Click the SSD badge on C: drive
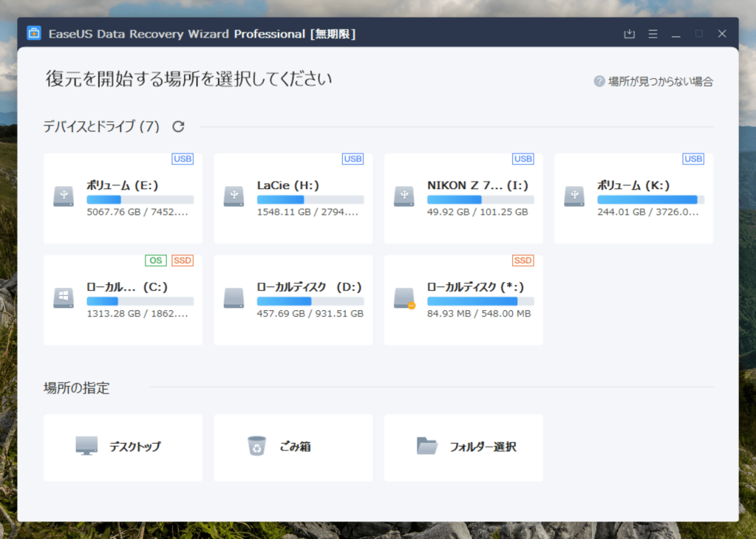Screen dimensions: 756x539 tap(182, 261)
